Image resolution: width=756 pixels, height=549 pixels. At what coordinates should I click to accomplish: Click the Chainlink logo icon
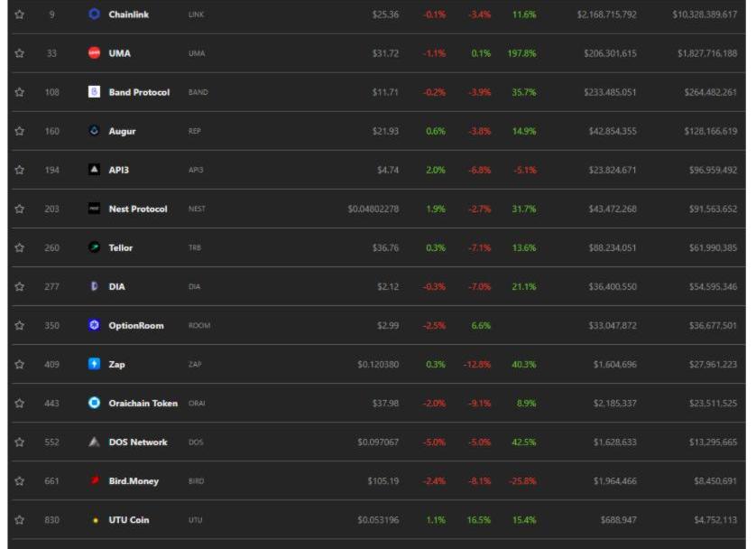pos(95,14)
